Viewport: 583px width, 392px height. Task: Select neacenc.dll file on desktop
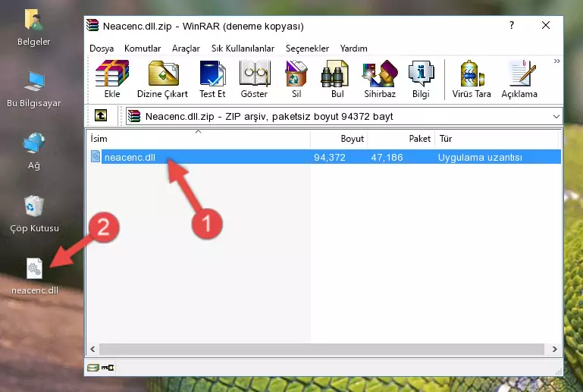point(35,276)
